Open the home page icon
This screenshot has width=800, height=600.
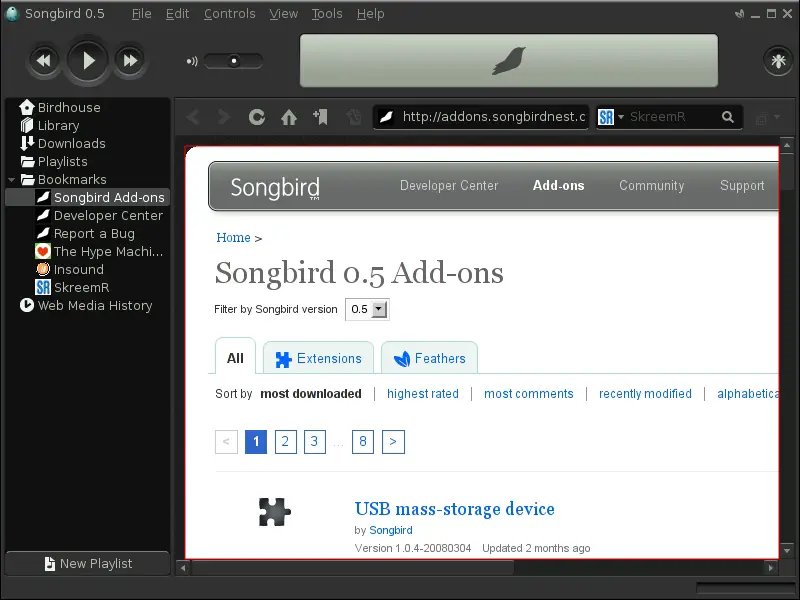pyautogui.click(x=289, y=117)
